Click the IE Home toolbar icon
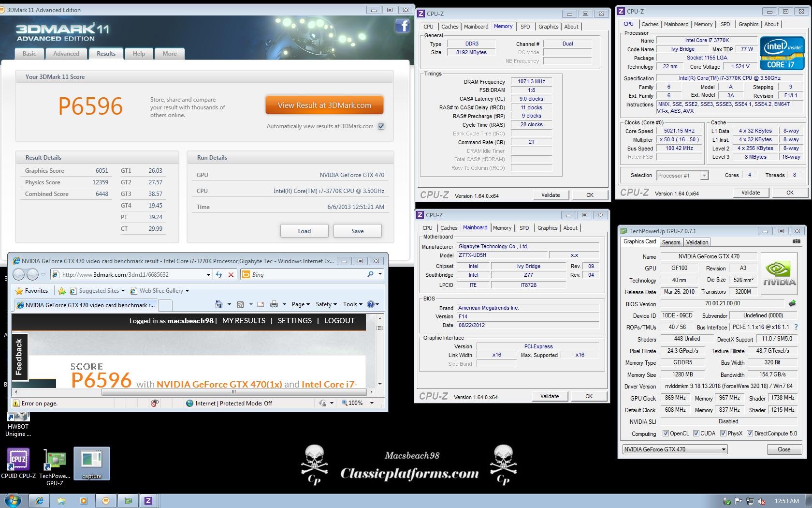 [x=219, y=304]
